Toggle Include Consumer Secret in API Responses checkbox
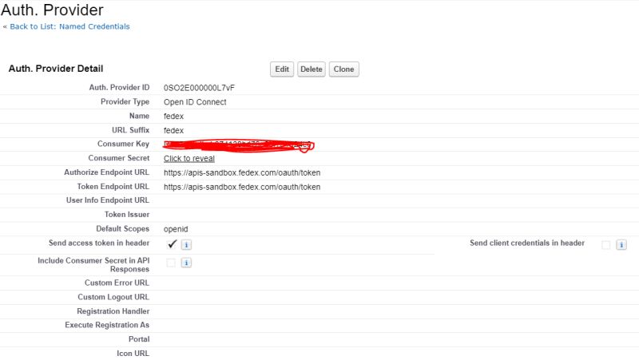 click(x=171, y=263)
